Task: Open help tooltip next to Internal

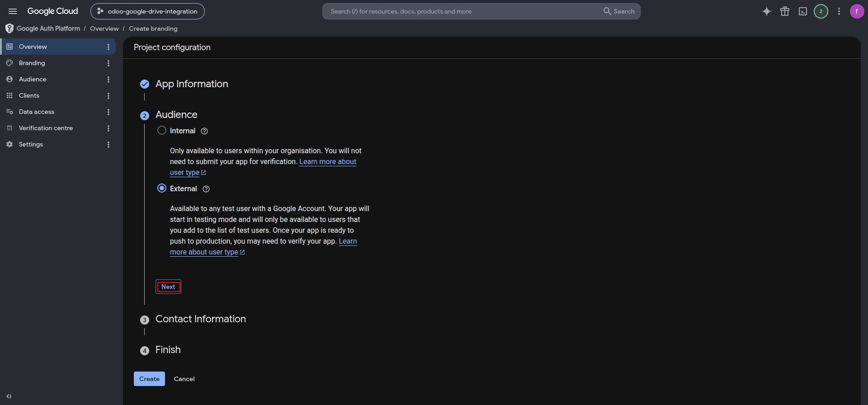Action: pos(204,131)
